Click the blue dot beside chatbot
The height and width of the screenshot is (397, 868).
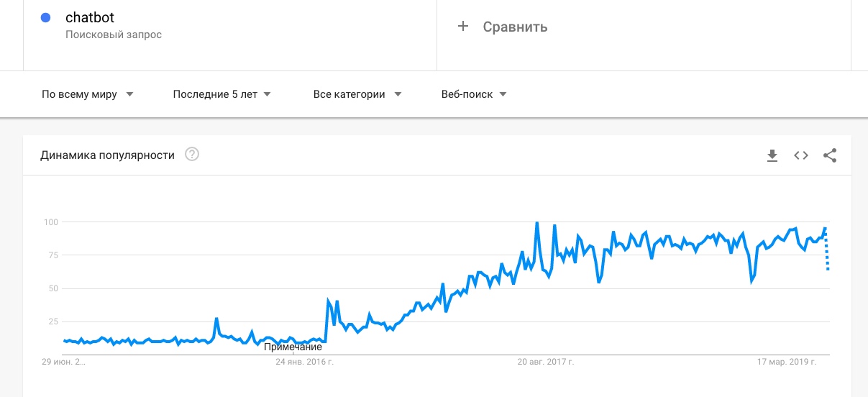(x=46, y=18)
